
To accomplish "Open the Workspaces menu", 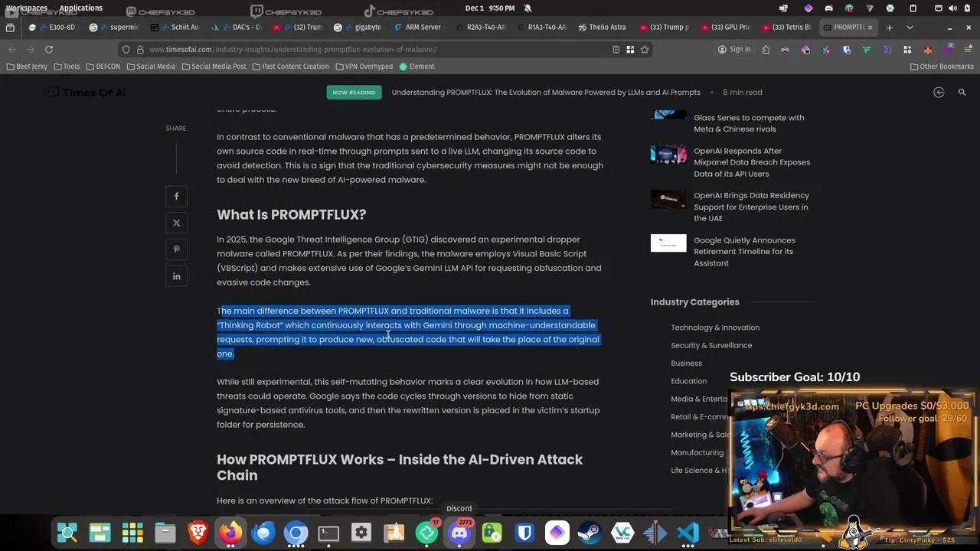I will 26,8.
